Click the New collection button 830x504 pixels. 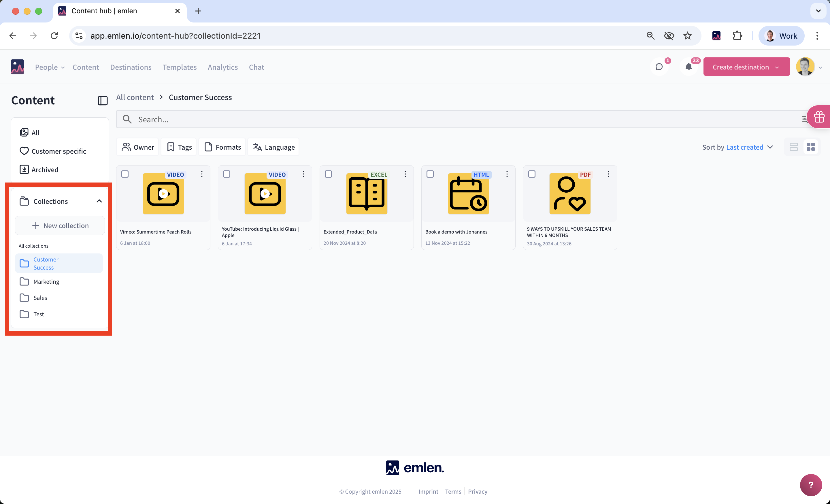(x=60, y=225)
